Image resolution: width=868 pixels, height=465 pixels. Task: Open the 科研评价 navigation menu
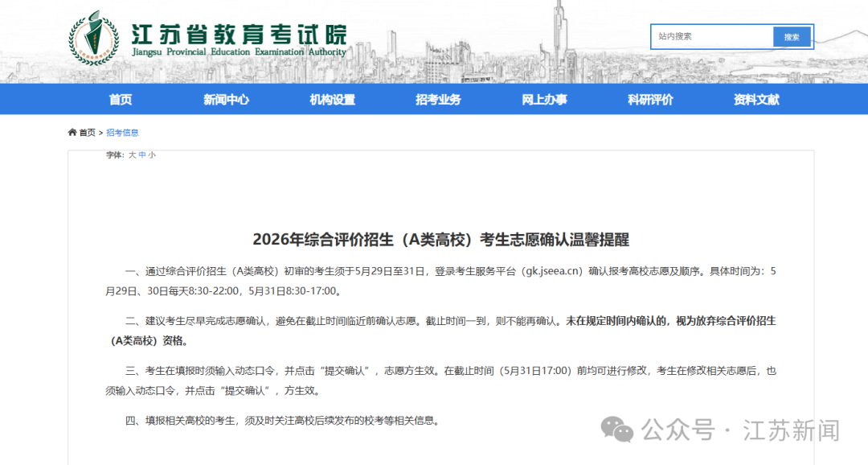(x=650, y=100)
